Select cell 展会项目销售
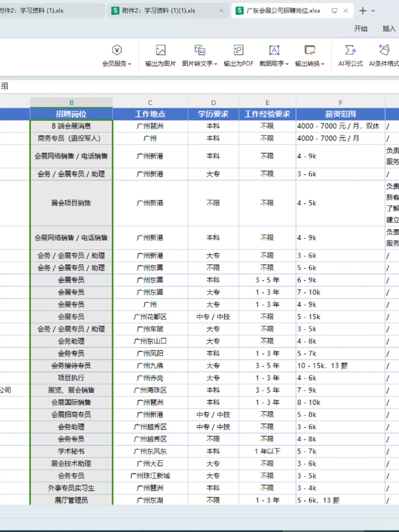The width and height of the screenshot is (399, 532). coord(71,203)
